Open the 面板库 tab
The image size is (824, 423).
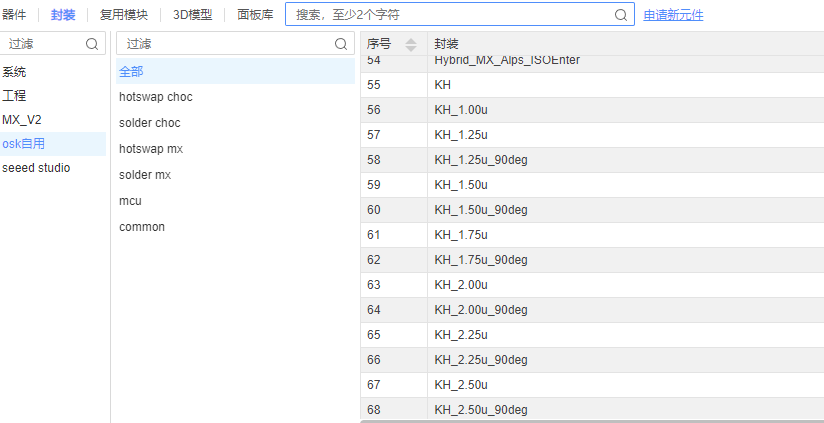255,15
